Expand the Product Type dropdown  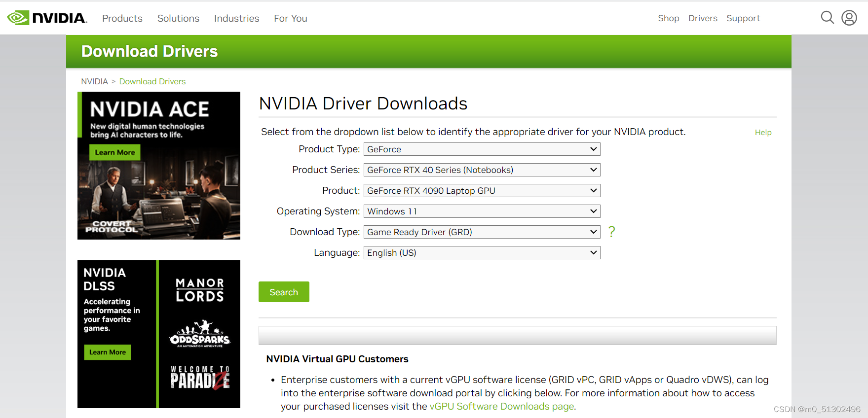482,149
